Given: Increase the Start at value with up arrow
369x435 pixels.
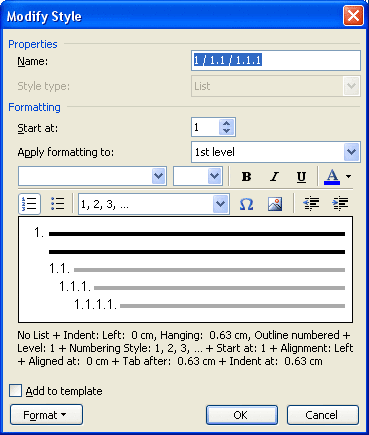Looking at the screenshot, I should (x=227, y=123).
